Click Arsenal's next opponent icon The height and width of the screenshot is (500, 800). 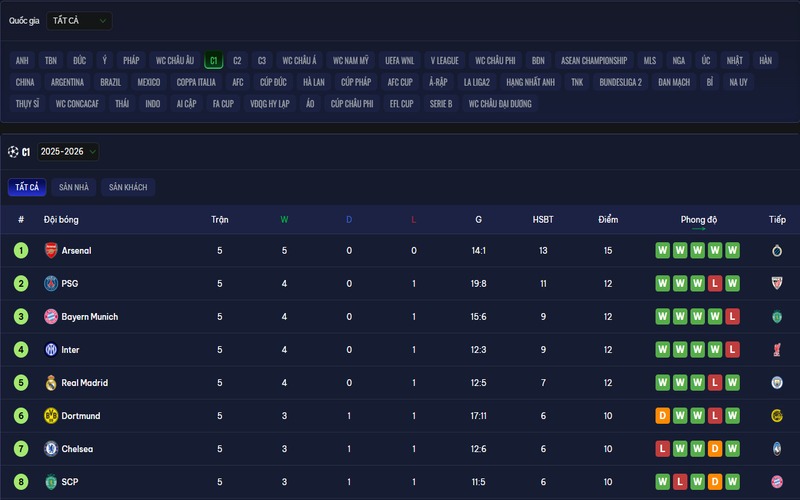coord(776,251)
